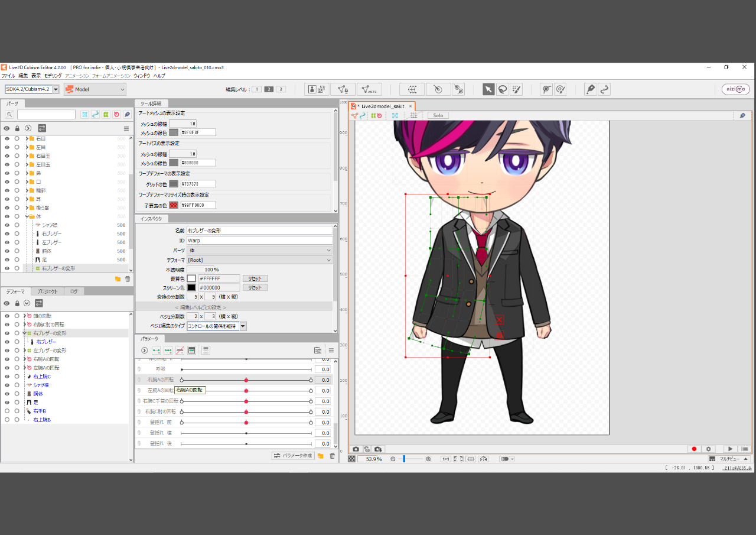Click the 名前 input field in Inspector

pyautogui.click(x=259, y=231)
